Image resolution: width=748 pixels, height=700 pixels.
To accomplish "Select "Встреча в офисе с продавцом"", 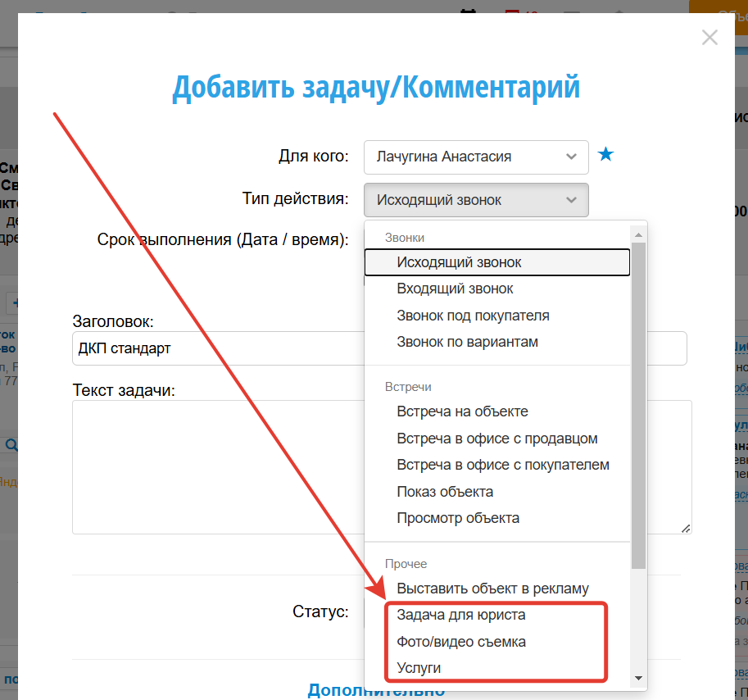I will (x=496, y=439).
